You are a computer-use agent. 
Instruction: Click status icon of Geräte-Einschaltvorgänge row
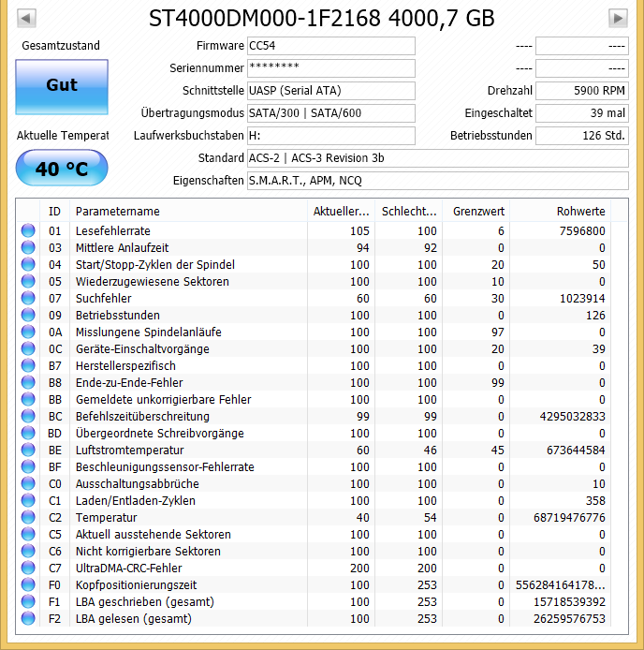[x=28, y=348]
